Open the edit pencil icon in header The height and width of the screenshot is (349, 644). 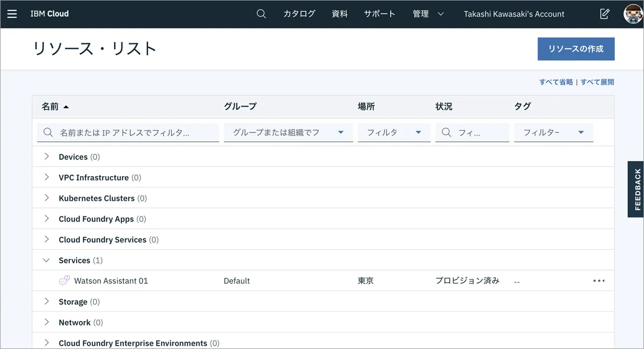pos(605,14)
